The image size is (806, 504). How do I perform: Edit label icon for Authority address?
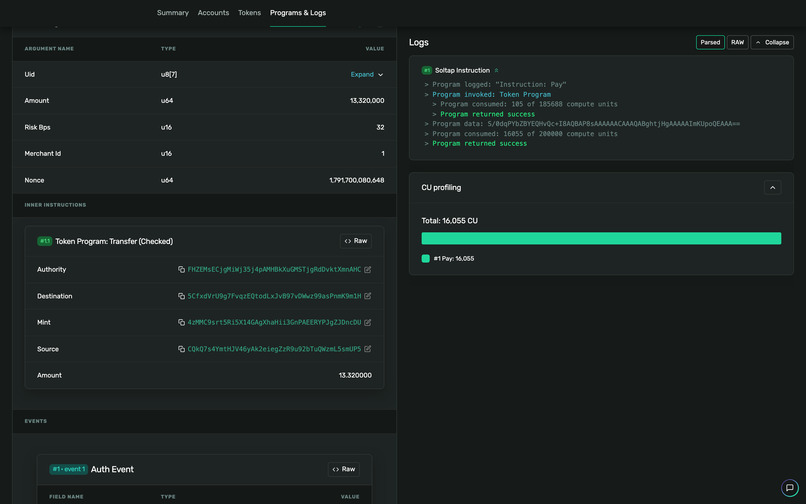pyautogui.click(x=368, y=269)
